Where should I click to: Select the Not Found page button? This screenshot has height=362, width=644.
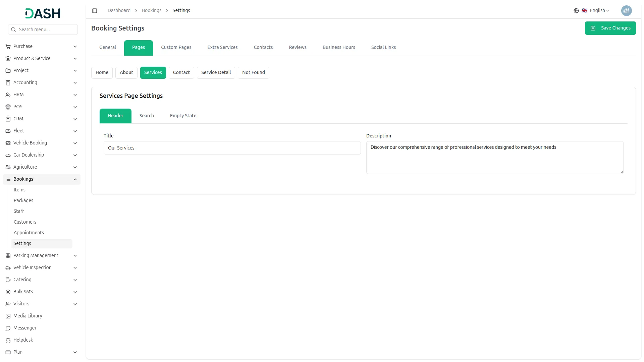click(x=253, y=73)
